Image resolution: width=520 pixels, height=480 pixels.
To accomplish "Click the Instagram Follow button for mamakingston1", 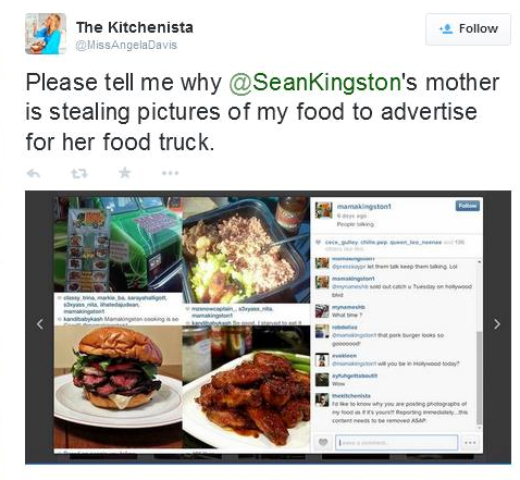I will 467,206.
